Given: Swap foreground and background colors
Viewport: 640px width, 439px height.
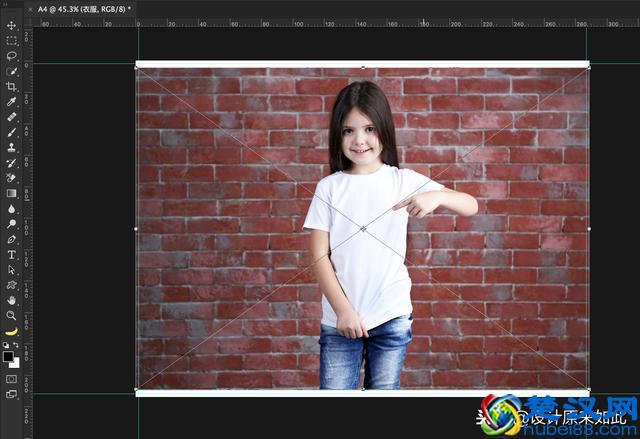Looking at the screenshot, I should (x=16, y=346).
